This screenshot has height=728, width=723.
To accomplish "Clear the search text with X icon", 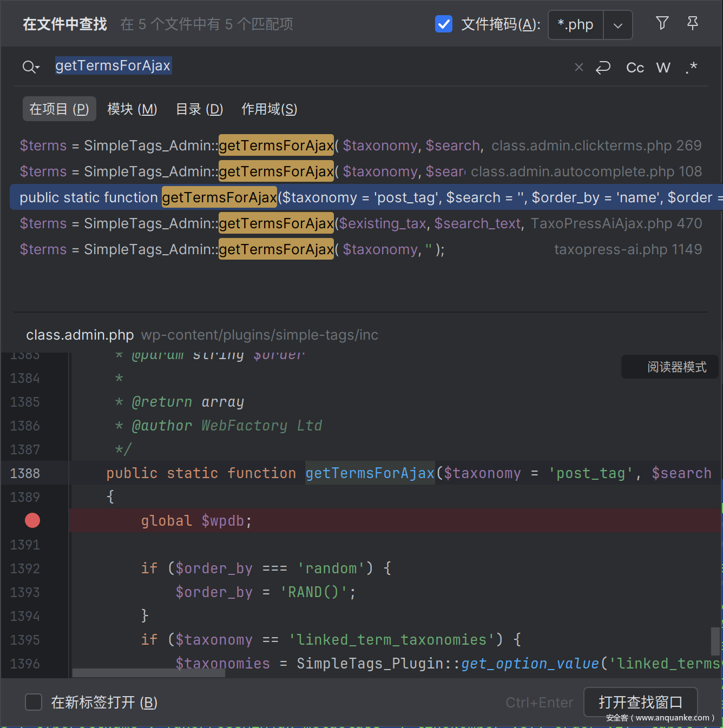I will click(x=579, y=67).
